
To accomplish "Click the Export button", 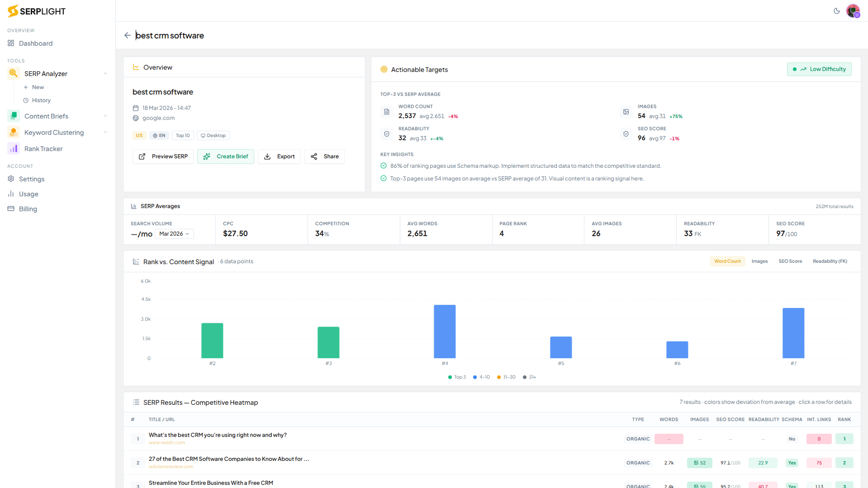I will coord(279,156).
